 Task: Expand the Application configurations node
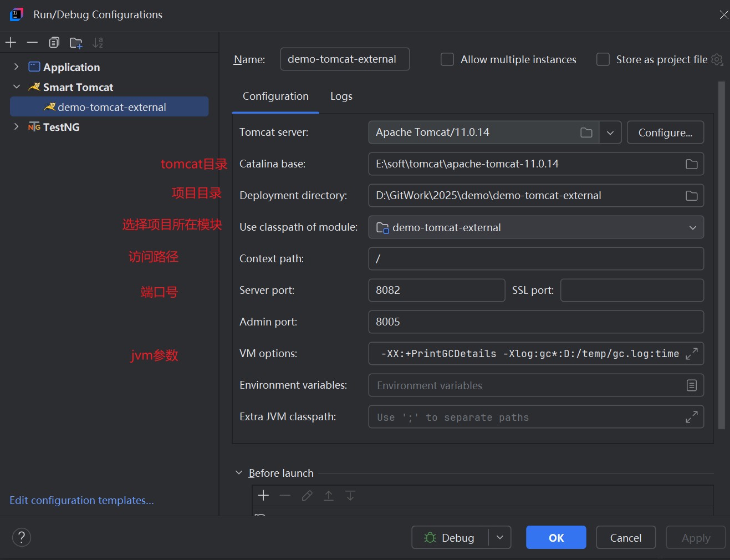(x=16, y=67)
